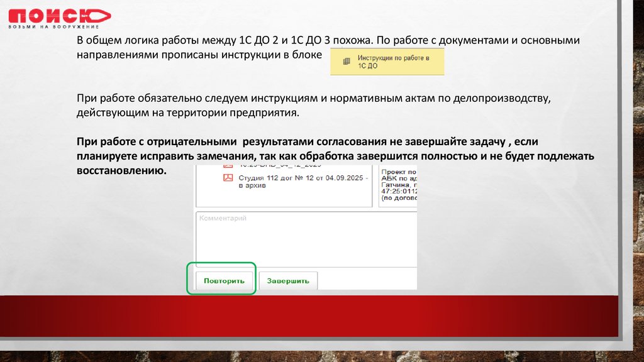
Task: Select PDF icon next to Студия 112 file
Action: 228,178
